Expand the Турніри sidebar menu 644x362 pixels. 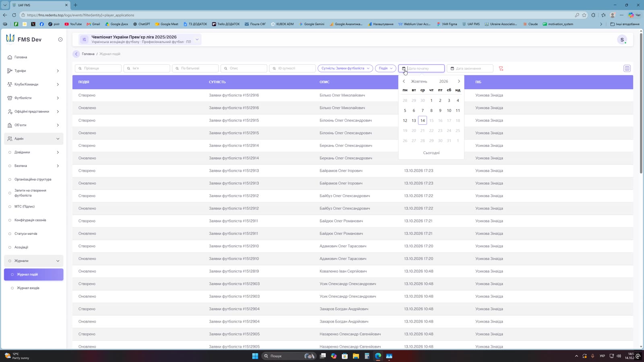pos(33,71)
